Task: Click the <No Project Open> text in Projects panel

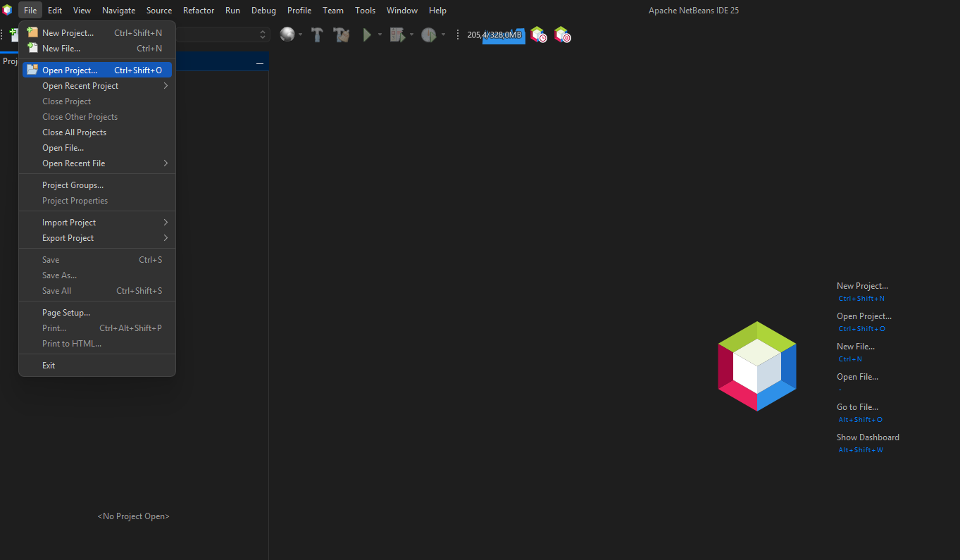Action: (x=134, y=516)
